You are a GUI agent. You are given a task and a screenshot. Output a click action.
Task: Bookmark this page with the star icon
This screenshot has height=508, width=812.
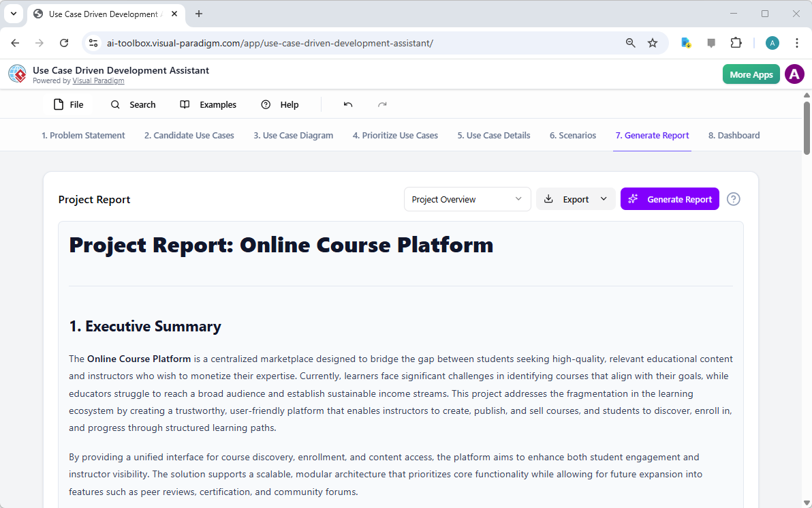tap(653, 42)
